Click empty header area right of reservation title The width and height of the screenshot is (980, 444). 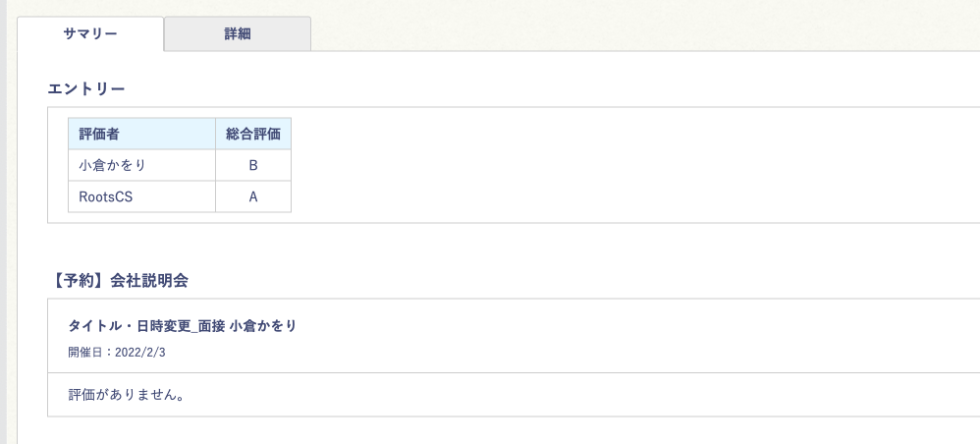638,336
